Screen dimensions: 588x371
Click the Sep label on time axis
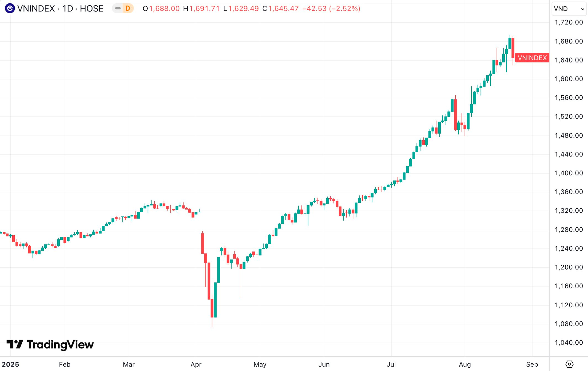tap(532, 364)
